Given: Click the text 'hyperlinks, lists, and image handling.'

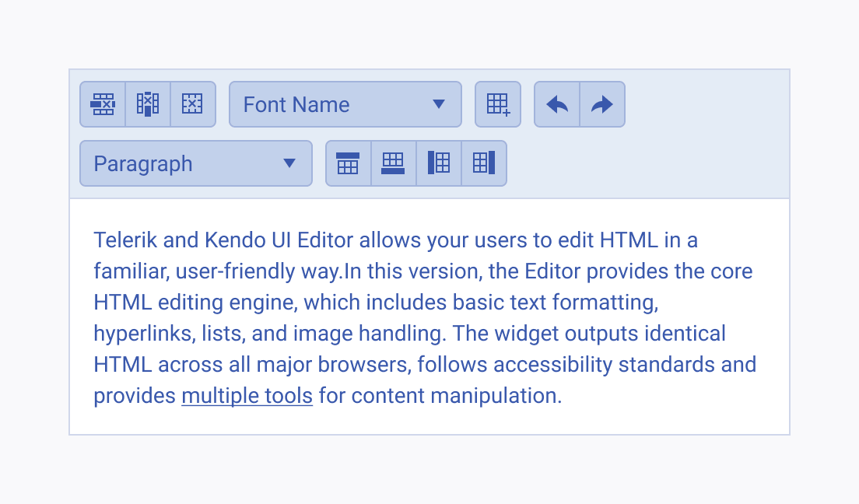Looking at the screenshot, I should point(270,334).
